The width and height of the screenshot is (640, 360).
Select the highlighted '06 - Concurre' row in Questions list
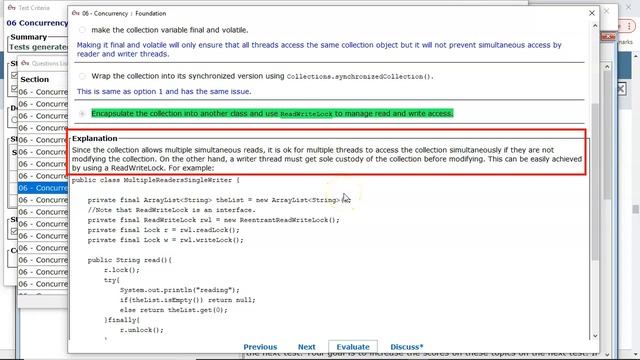pyautogui.click(x=43, y=188)
